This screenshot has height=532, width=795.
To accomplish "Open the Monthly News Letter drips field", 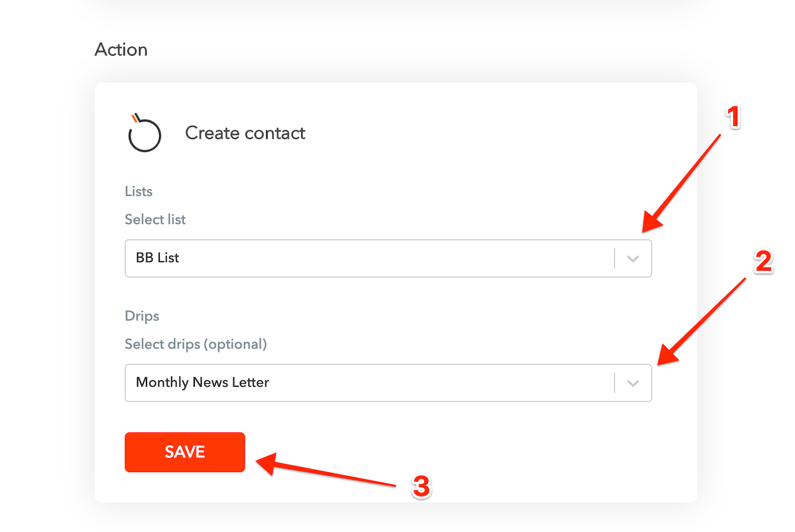I will pos(388,383).
